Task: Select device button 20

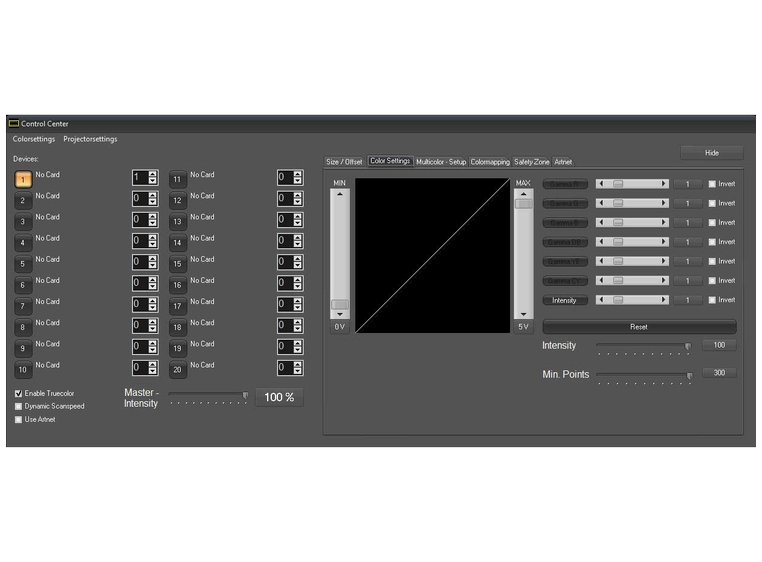Action: pos(177,369)
